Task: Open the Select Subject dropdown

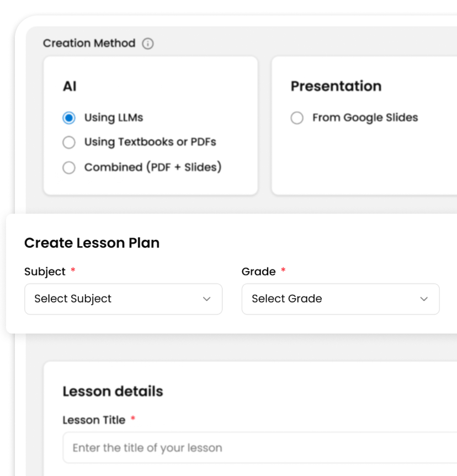Action: [x=123, y=299]
